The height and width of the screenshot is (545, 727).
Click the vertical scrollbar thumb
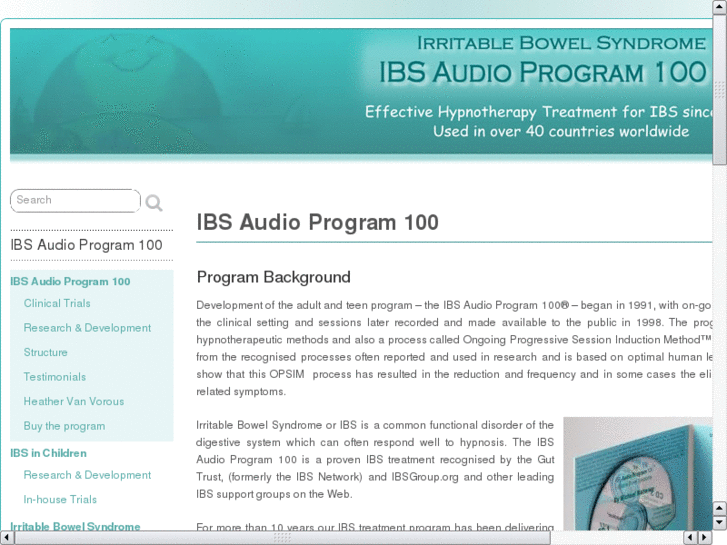[719, 89]
